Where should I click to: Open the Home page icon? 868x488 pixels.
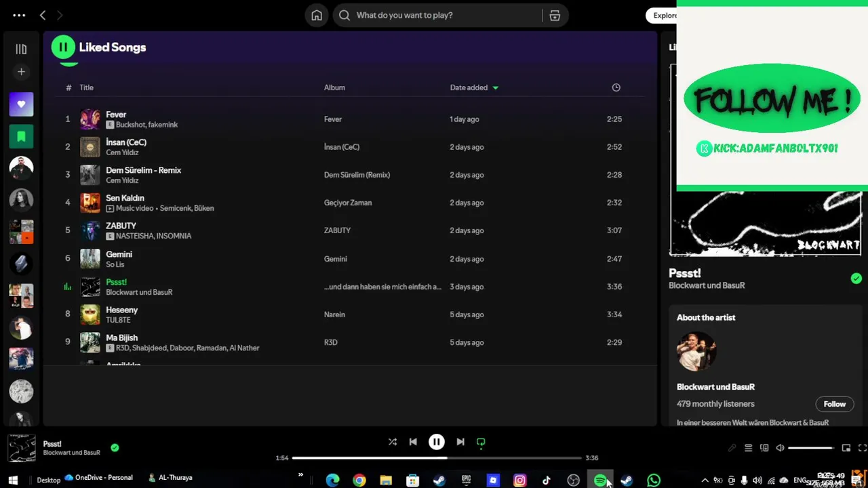317,15
